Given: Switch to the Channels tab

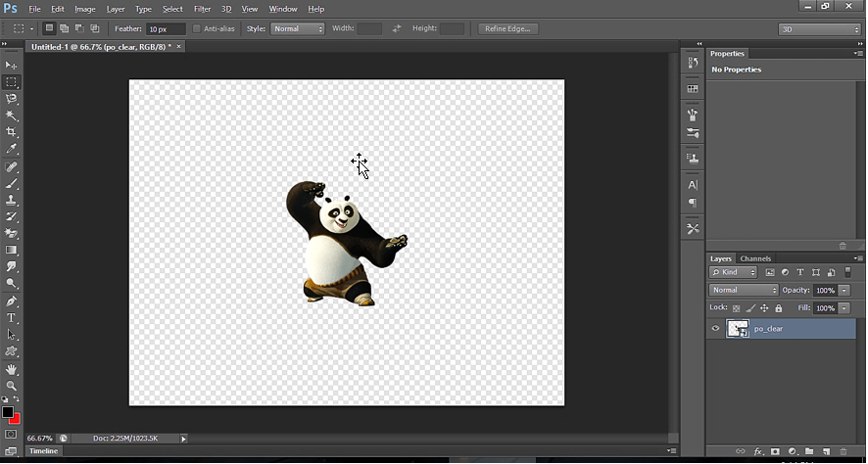Looking at the screenshot, I should pos(755,258).
